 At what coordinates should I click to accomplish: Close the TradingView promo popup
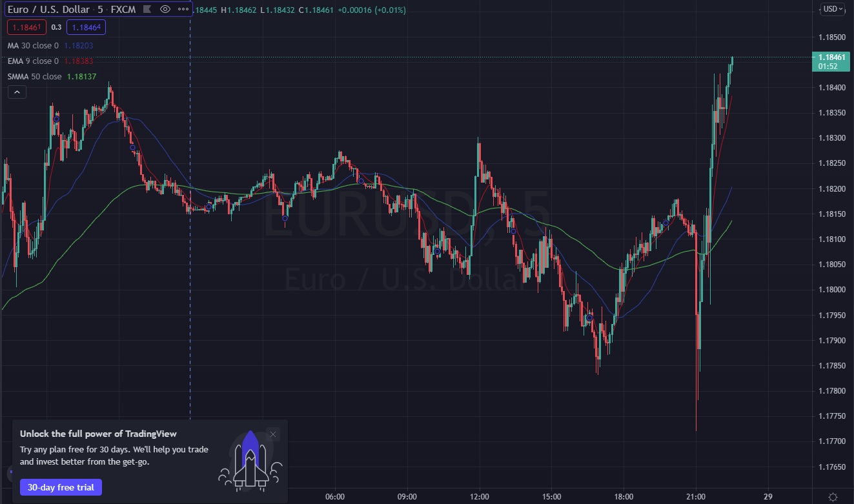[x=273, y=434]
